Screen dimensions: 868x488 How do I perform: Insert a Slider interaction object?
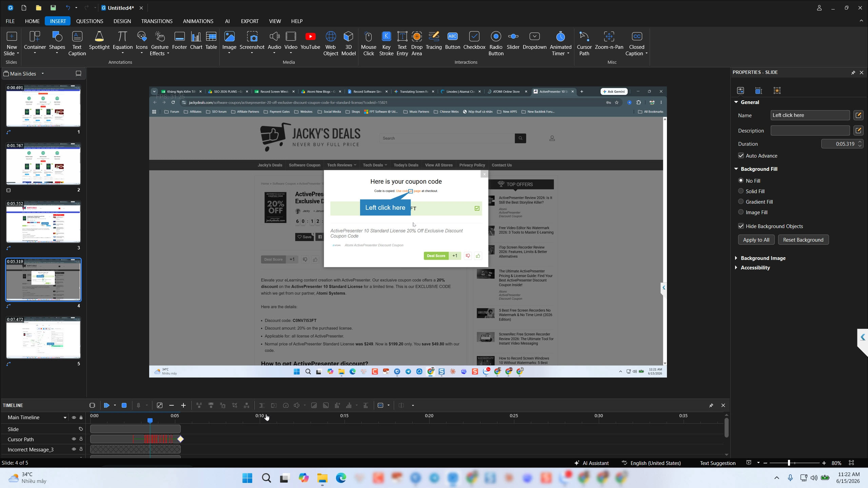pyautogui.click(x=513, y=41)
